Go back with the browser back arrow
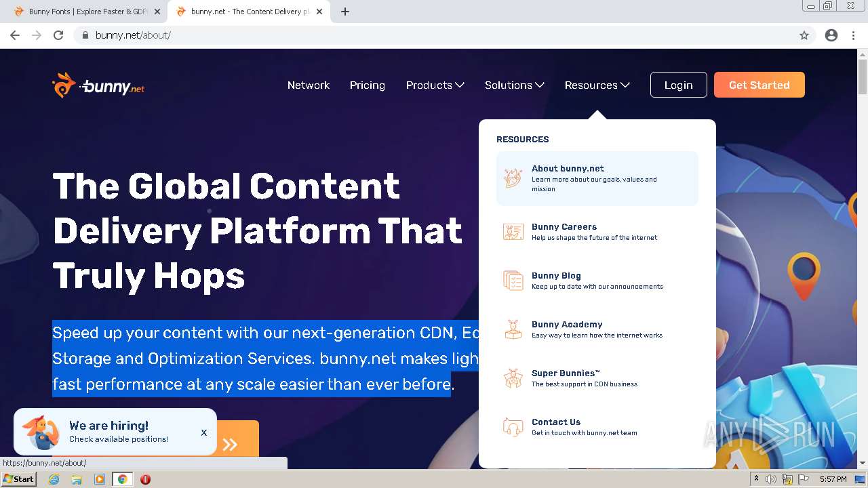This screenshot has height=488, width=868. [x=15, y=35]
